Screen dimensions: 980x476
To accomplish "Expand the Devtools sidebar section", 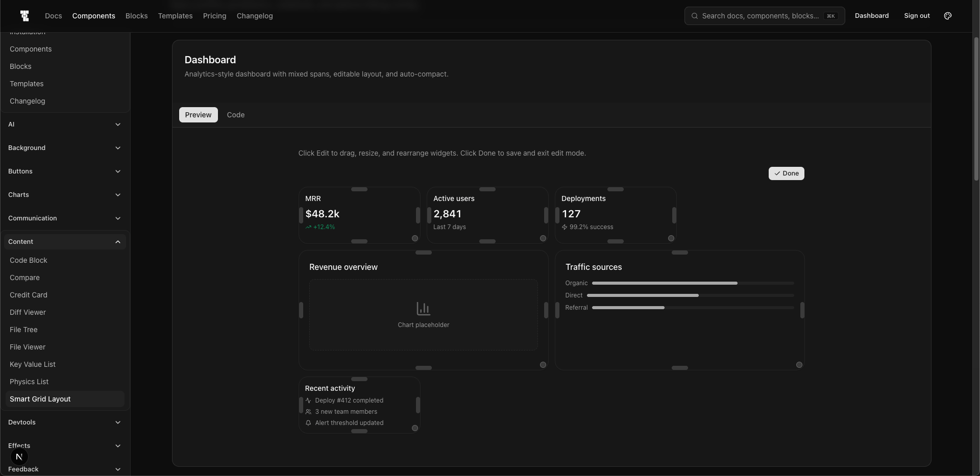I will click(x=65, y=422).
